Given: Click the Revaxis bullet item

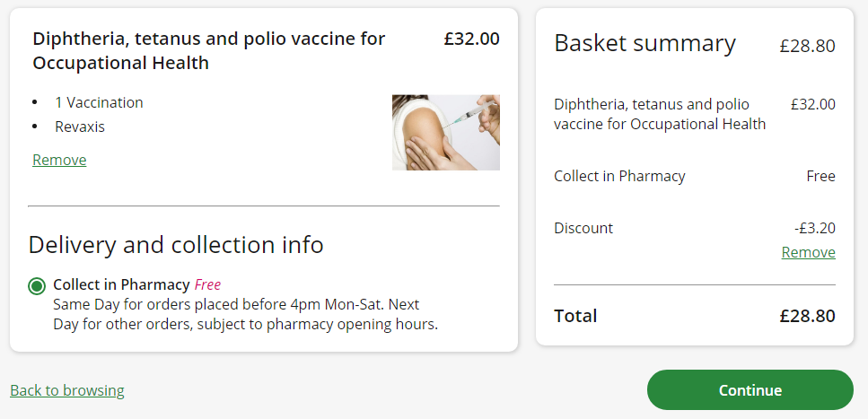Looking at the screenshot, I should 80,127.
